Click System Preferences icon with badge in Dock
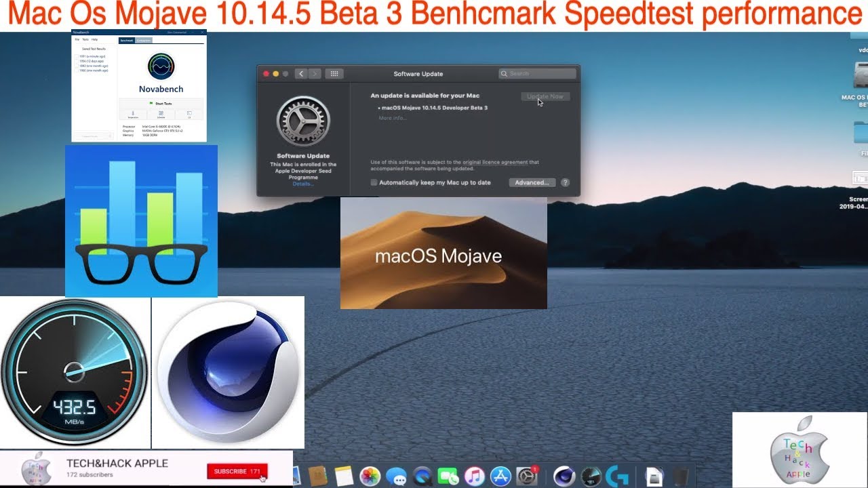The image size is (868, 488). coord(527,476)
